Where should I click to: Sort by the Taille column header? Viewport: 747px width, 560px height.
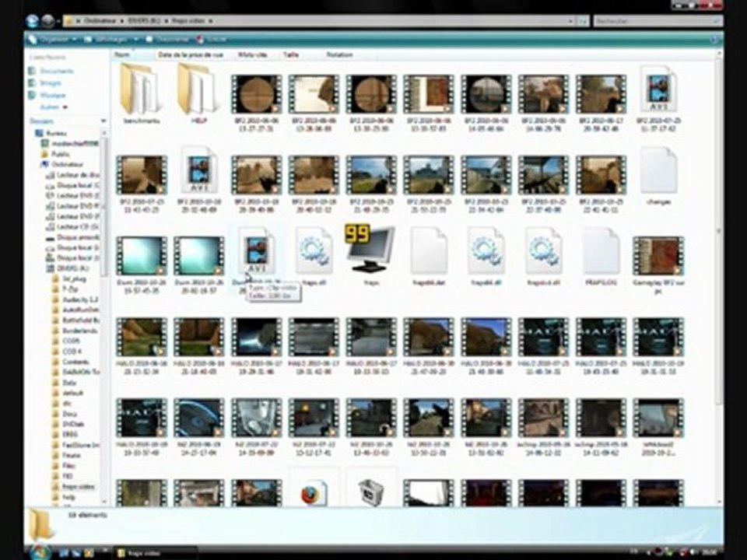click(290, 54)
